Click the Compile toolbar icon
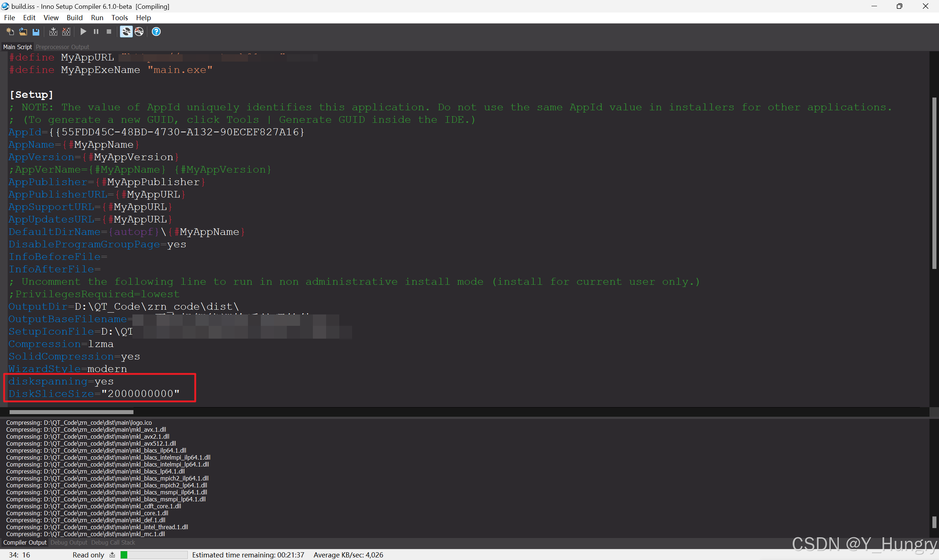Image resolution: width=939 pixels, height=560 pixels. pyautogui.click(x=53, y=32)
